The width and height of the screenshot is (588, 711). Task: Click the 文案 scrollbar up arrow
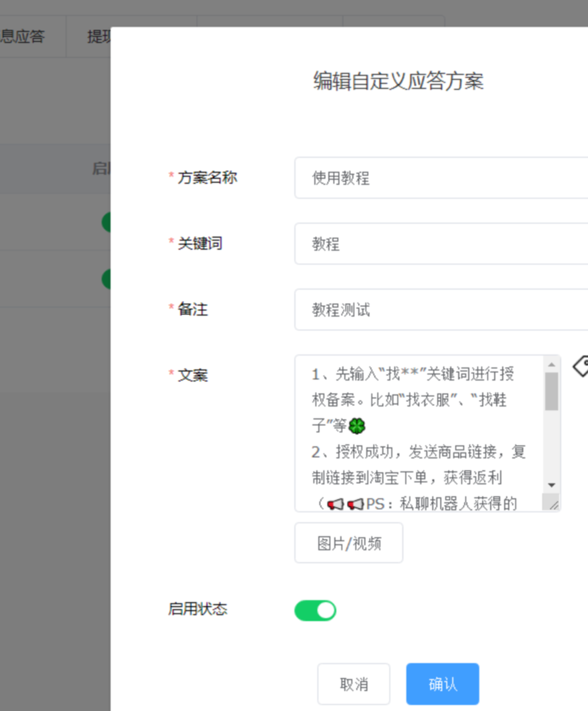pyautogui.click(x=551, y=365)
